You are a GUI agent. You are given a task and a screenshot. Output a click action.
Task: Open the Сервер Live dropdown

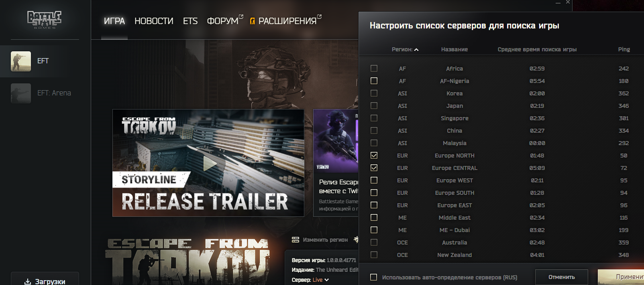point(321,280)
